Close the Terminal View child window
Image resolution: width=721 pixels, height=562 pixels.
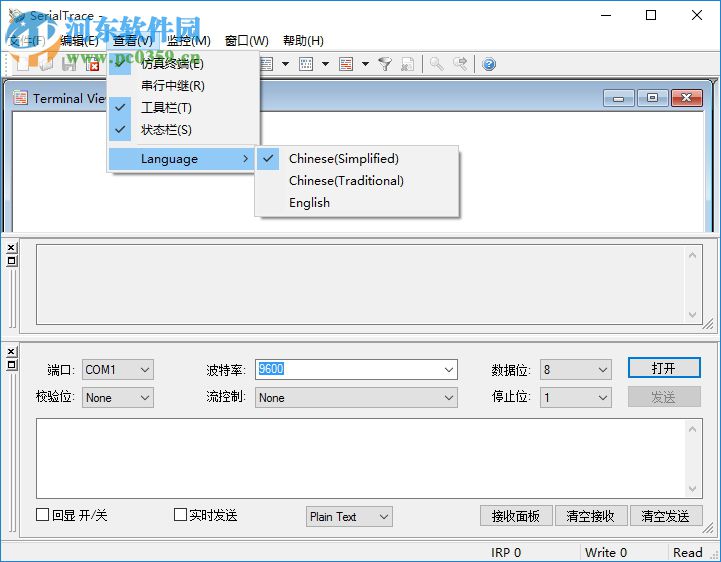point(687,98)
